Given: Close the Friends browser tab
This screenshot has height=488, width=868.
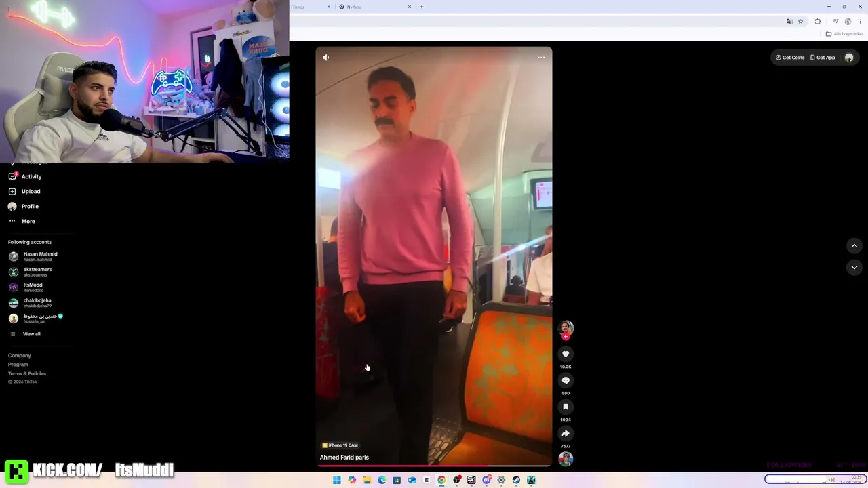Looking at the screenshot, I should click(x=329, y=7).
